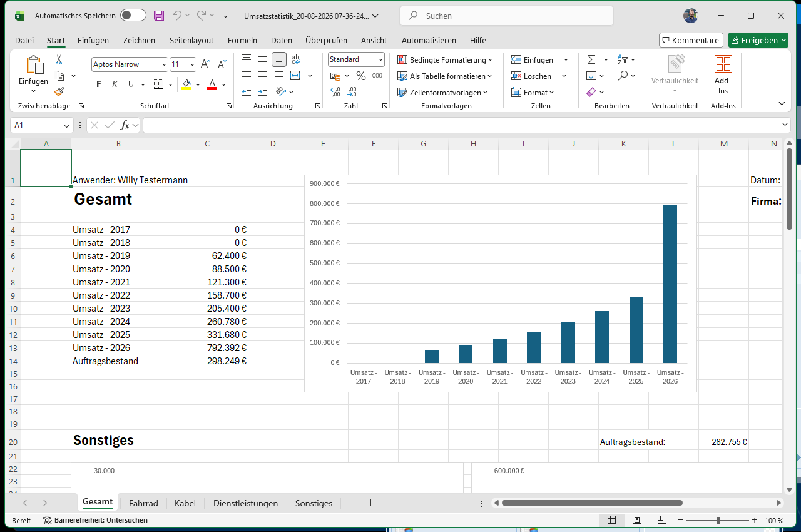Click the AutoSum sigma icon
Image resolution: width=801 pixels, height=532 pixels.
pyautogui.click(x=591, y=59)
